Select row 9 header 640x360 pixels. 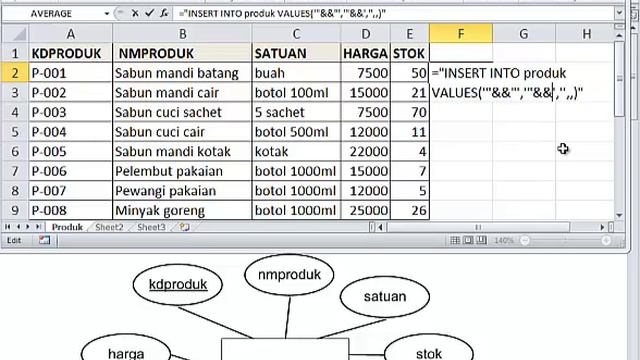pyautogui.click(x=15, y=210)
